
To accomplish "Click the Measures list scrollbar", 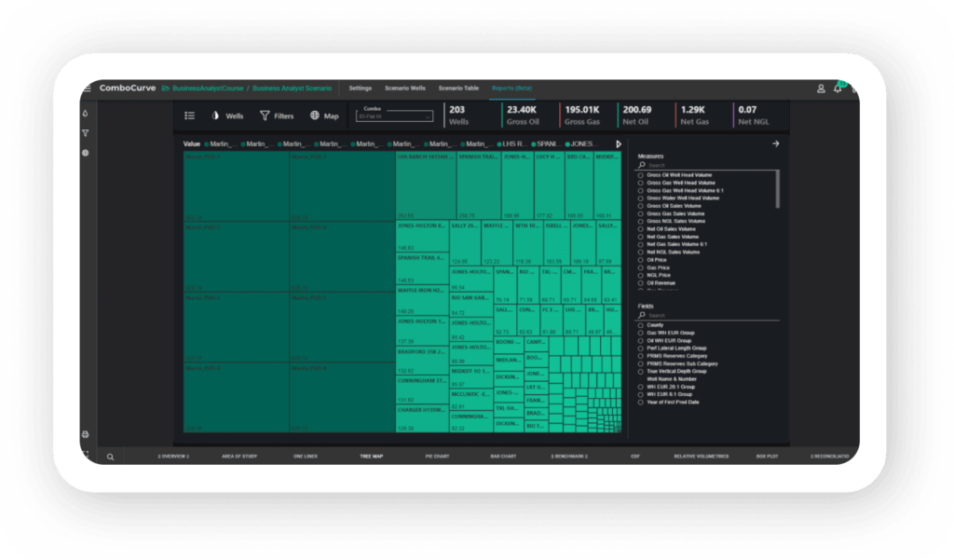I will point(778,189).
